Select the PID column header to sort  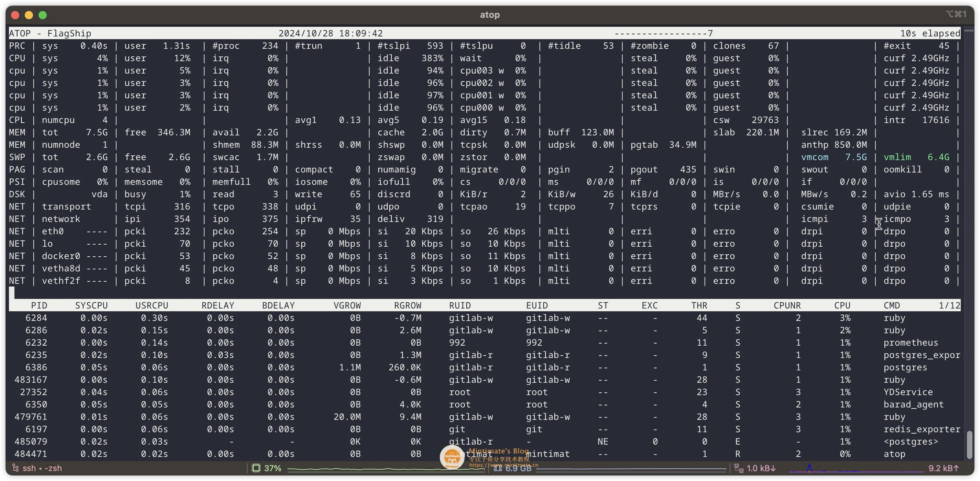39,305
